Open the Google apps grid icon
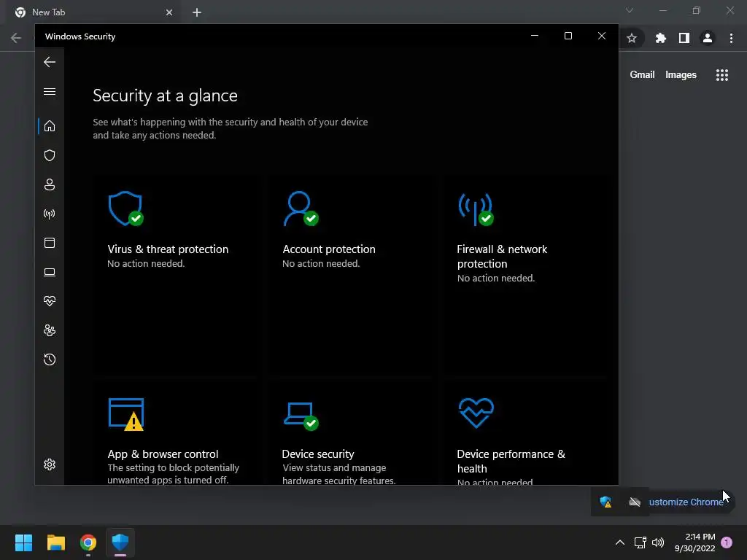This screenshot has width=747, height=560. [x=721, y=75]
